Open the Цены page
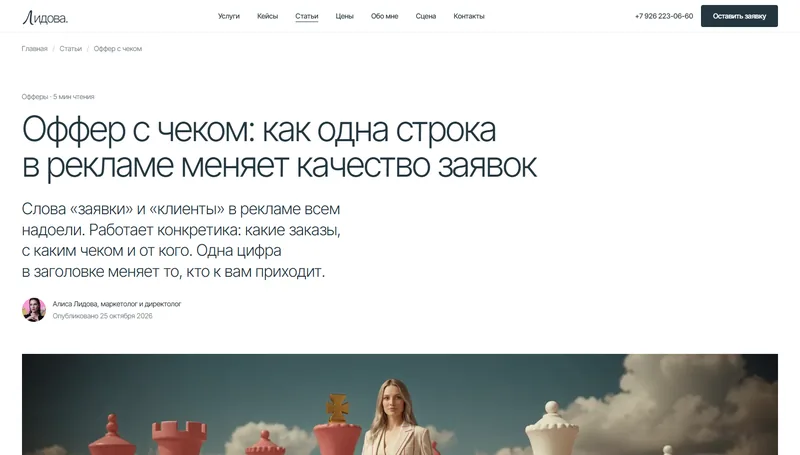800x455 pixels. tap(344, 16)
